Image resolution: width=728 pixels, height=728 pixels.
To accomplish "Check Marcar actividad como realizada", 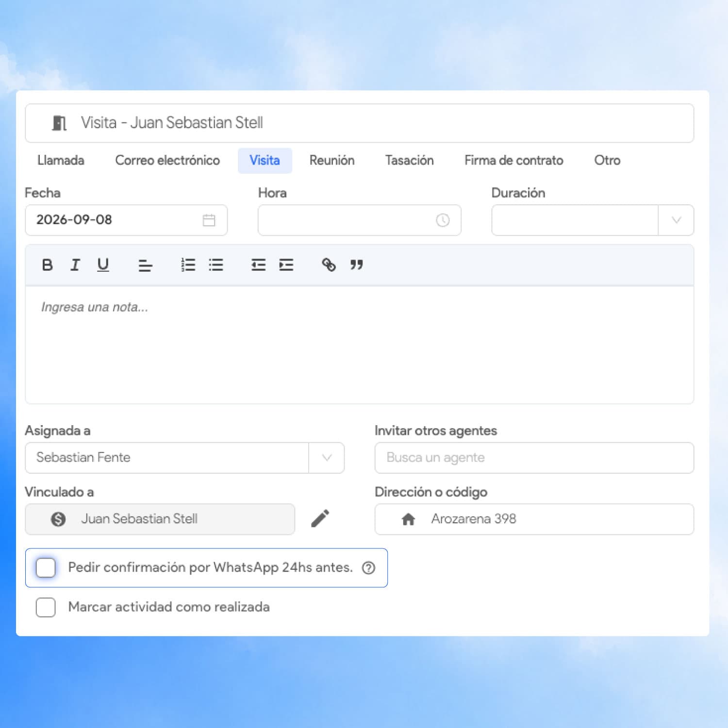I will pyautogui.click(x=46, y=607).
